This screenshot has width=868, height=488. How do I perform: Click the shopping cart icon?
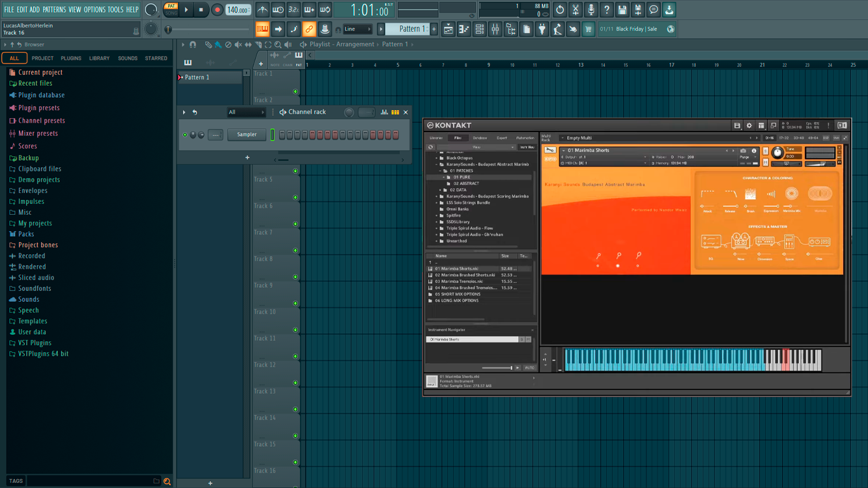588,29
